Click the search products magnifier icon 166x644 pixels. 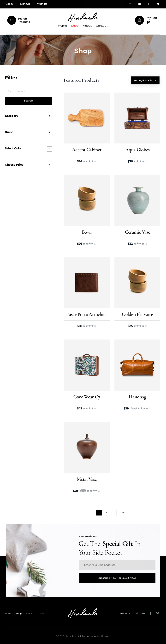12,20
